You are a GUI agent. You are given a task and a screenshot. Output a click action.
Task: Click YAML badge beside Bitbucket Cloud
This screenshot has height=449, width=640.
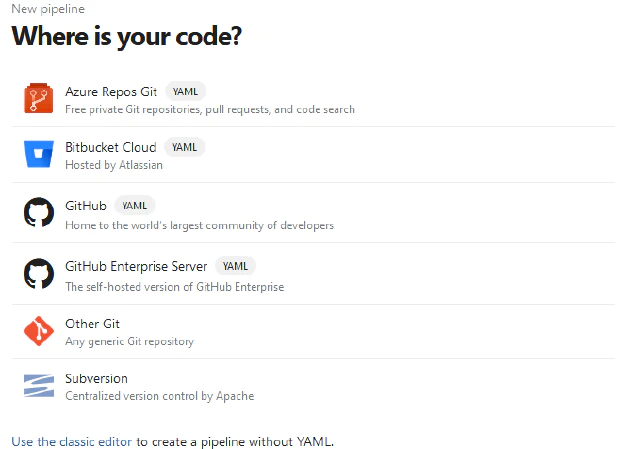[x=184, y=147]
